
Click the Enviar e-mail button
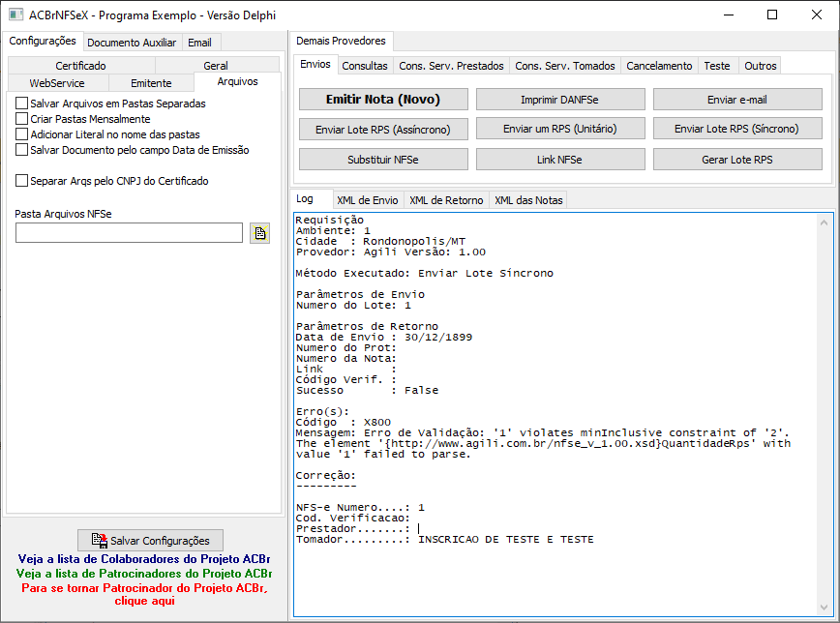(737, 99)
